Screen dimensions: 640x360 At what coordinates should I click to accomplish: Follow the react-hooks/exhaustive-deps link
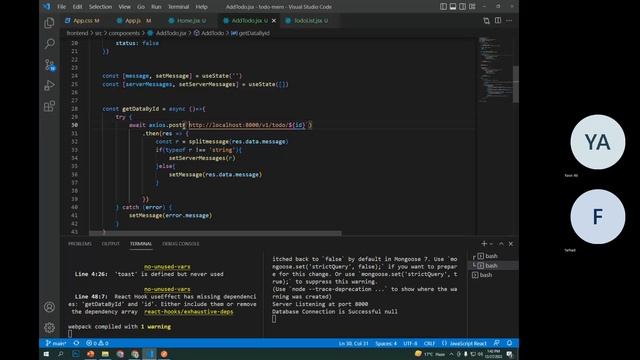tap(189, 311)
